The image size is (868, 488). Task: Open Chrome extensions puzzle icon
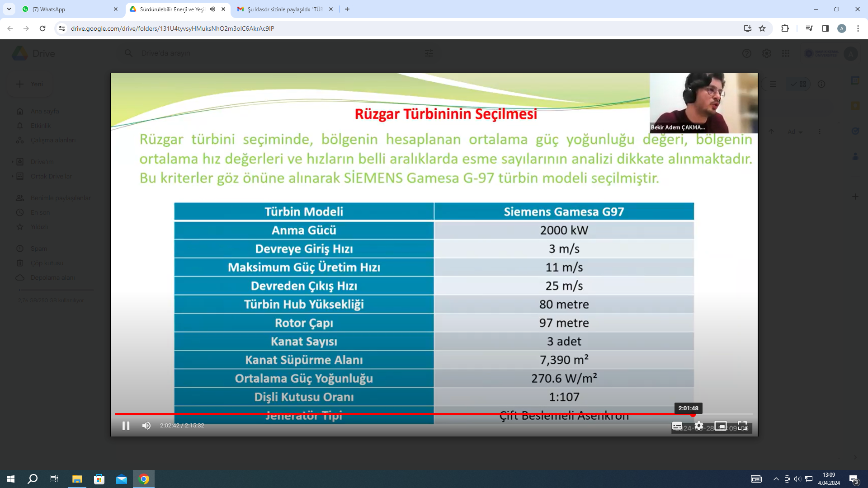[785, 28]
